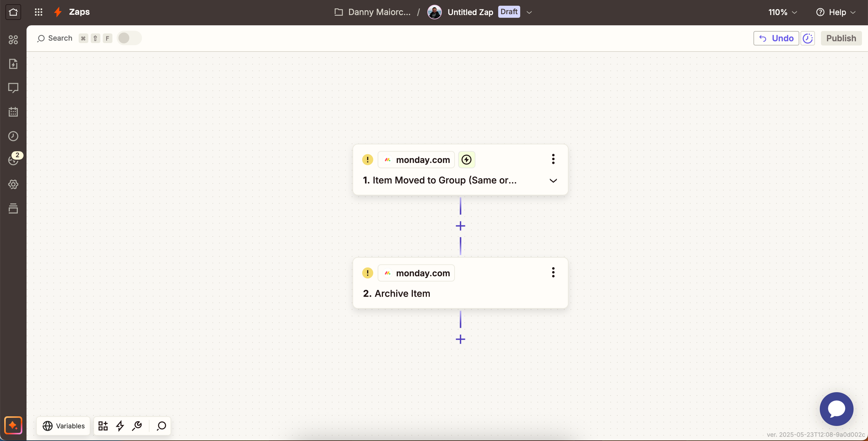Click the lightning bolt in bottom toolbar
The image size is (868, 441).
[x=120, y=426]
